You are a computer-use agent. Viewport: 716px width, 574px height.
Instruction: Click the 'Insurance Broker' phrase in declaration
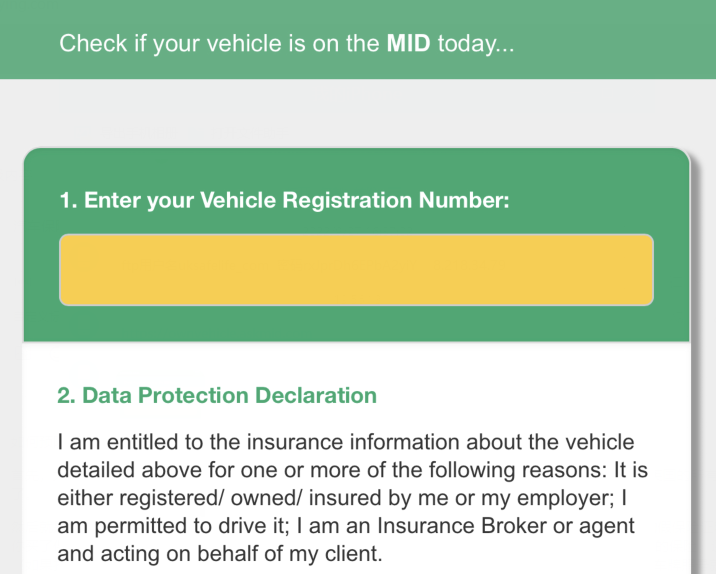(x=462, y=526)
